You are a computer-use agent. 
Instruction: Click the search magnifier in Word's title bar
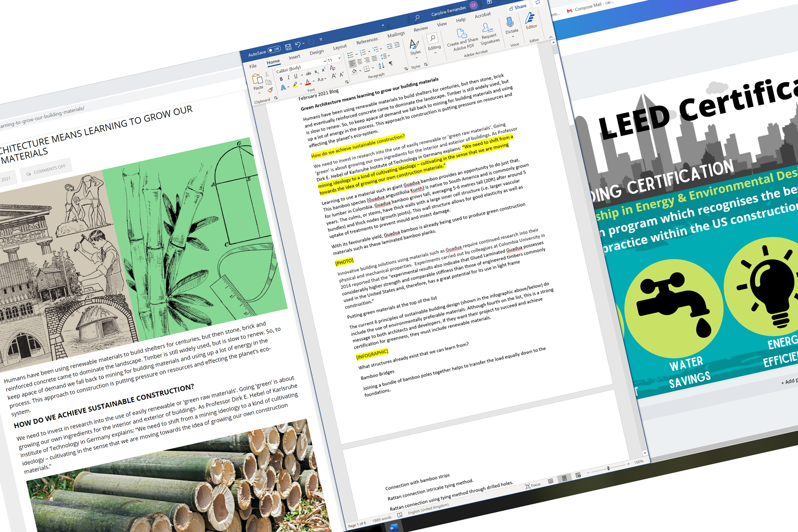tap(417, 18)
